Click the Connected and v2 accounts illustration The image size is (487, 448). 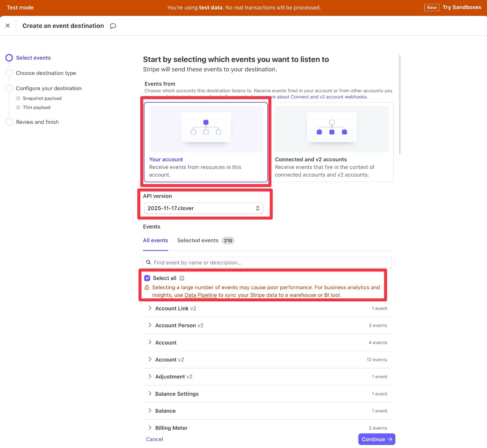(x=332, y=127)
